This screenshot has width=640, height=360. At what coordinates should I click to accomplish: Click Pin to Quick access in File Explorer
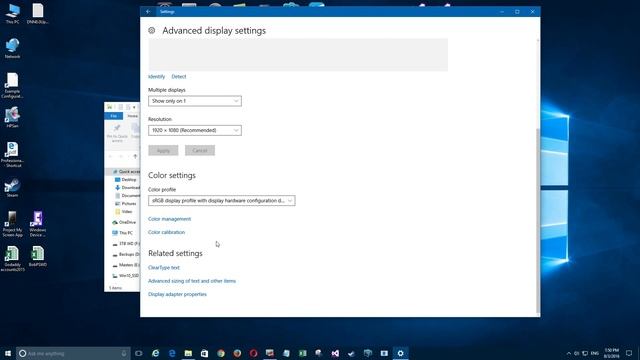pos(117,133)
